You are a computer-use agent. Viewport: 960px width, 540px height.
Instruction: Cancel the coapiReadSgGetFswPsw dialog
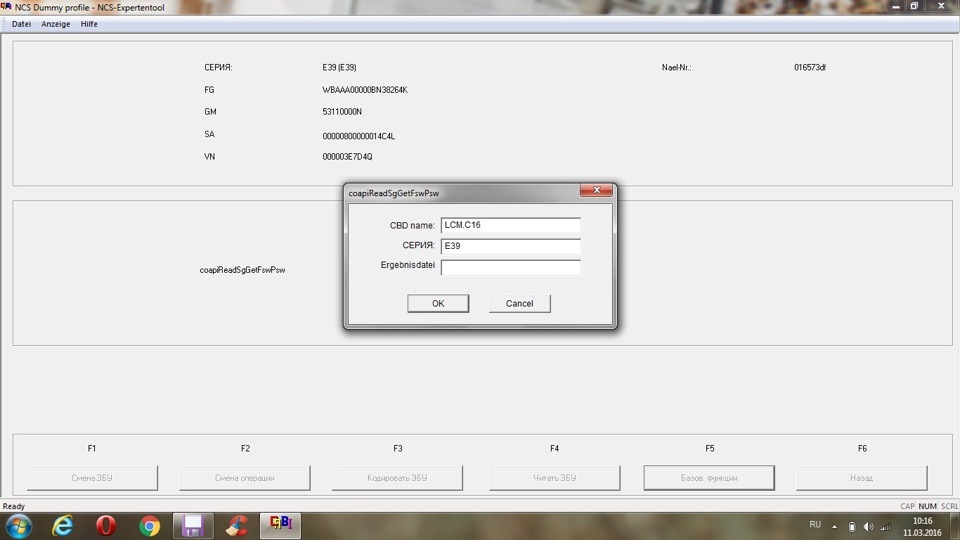click(x=519, y=303)
